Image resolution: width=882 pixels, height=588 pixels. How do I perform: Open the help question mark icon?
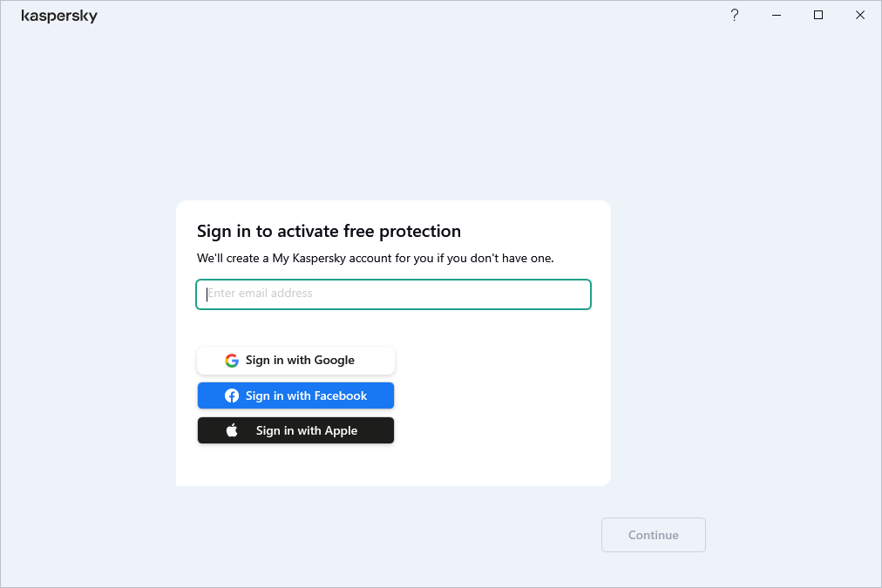pyautogui.click(x=734, y=15)
